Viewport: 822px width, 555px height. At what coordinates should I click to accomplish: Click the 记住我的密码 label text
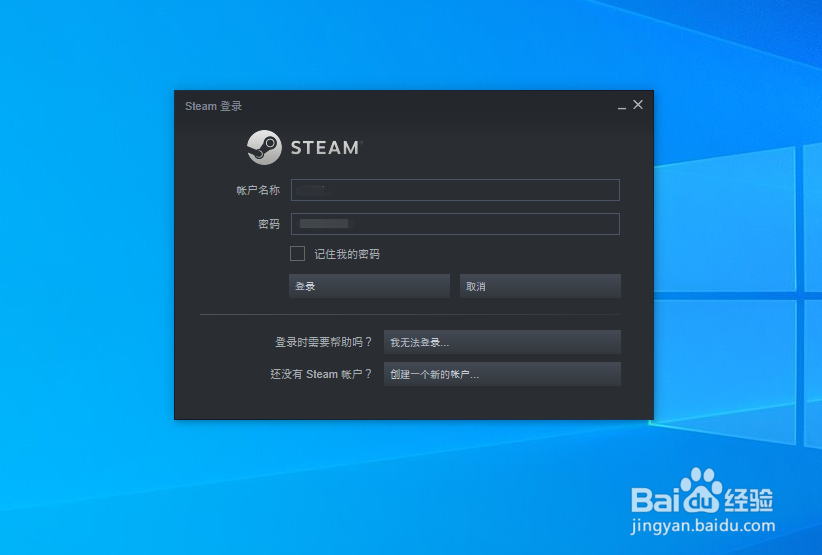347,254
